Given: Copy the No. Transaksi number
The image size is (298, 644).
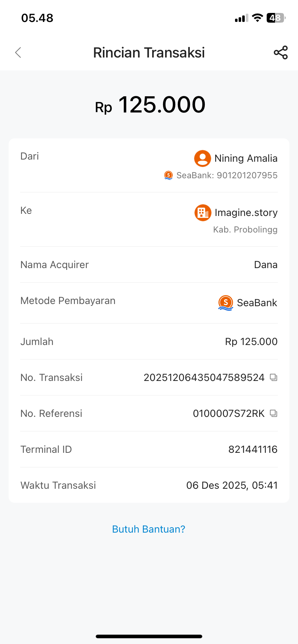Looking at the screenshot, I should [x=274, y=377].
